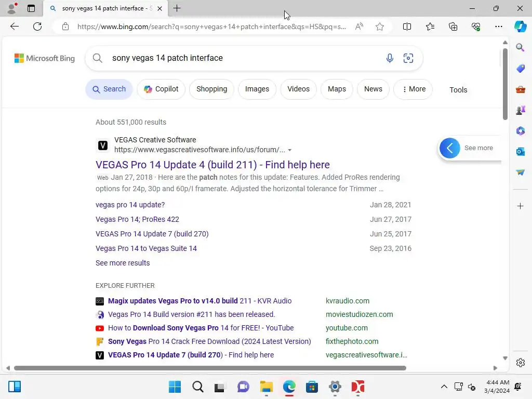Open the tab actions menu icon
Image resolution: width=532 pixels, height=399 pixels.
31,8
